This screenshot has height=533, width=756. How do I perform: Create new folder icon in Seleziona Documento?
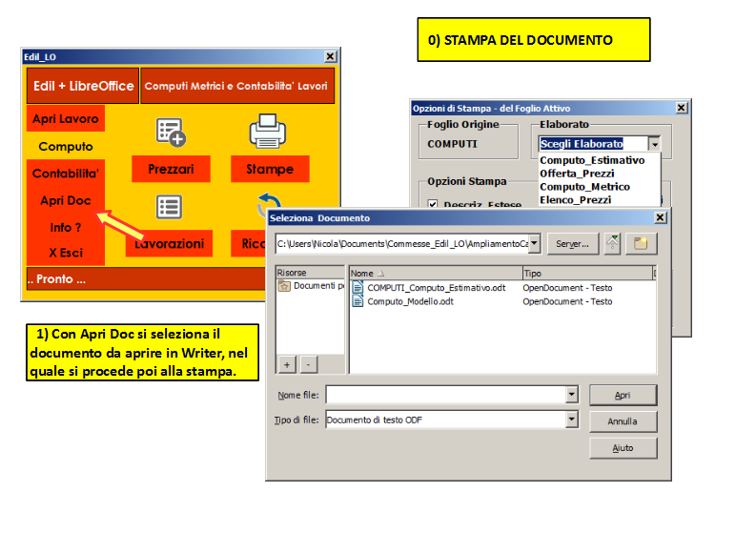[x=641, y=243]
